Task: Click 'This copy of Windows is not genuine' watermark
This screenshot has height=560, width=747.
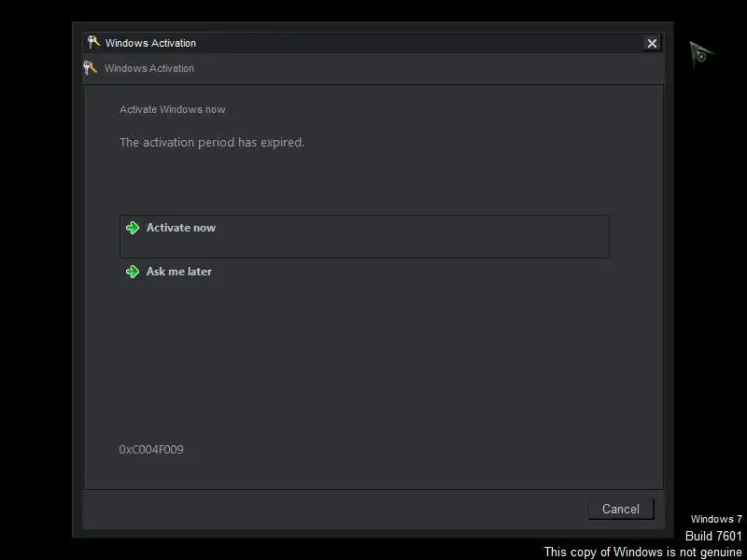Action: click(x=642, y=552)
